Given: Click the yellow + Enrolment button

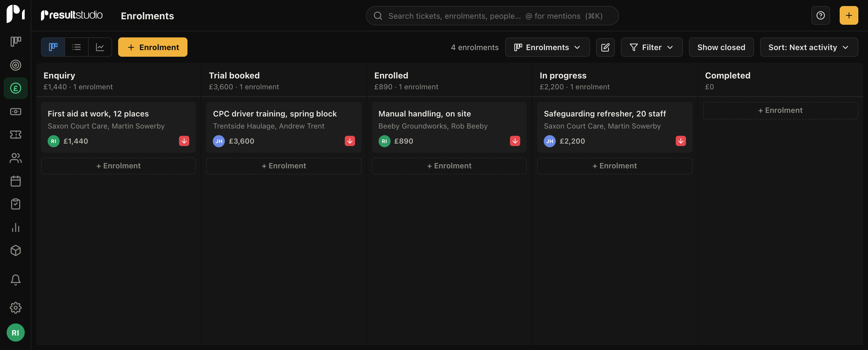Looking at the screenshot, I should pyautogui.click(x=153, y=47).
